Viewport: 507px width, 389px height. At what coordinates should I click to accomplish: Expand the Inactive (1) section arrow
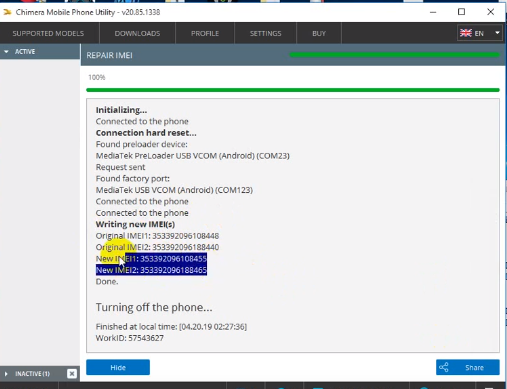pos(6,374)
